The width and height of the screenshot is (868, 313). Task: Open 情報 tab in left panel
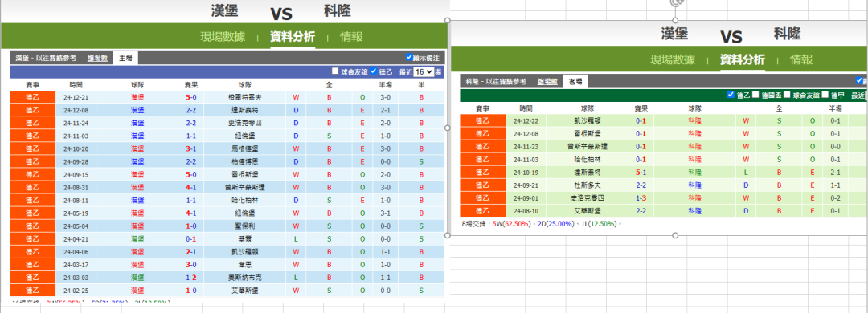pyautogui.click(x=351, y=37)
